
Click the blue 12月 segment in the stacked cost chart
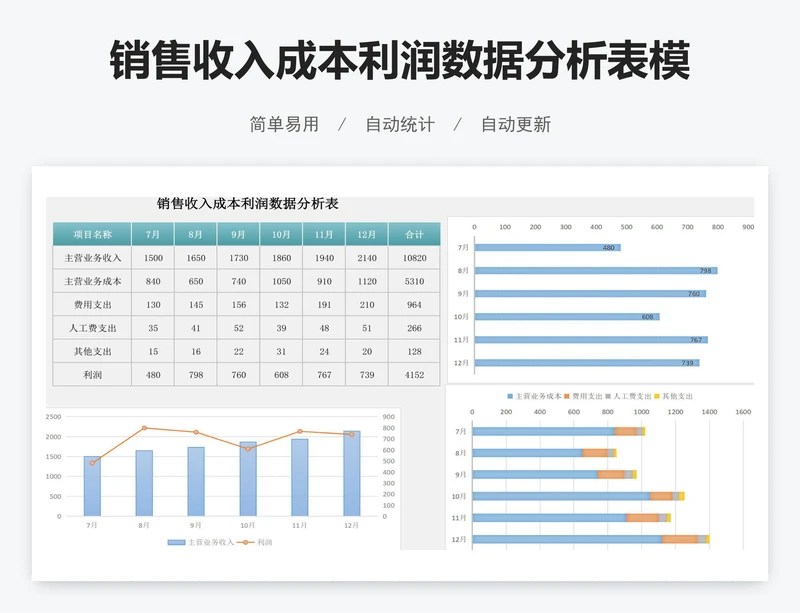point(567,540)
